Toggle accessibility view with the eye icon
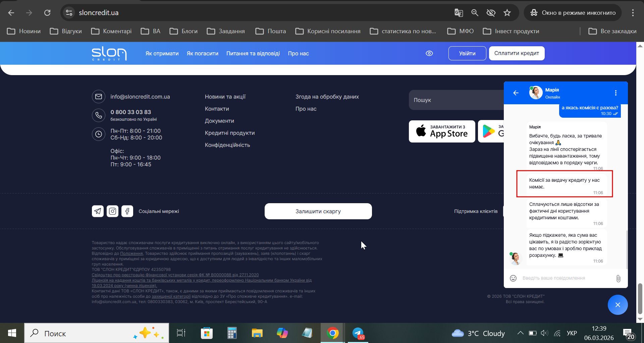 click(429, 53)
